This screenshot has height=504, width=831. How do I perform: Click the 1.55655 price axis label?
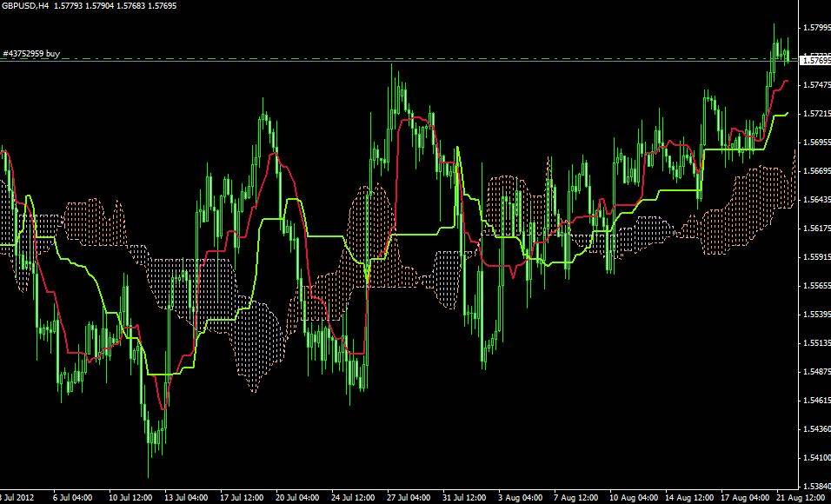tap(817, 286)
